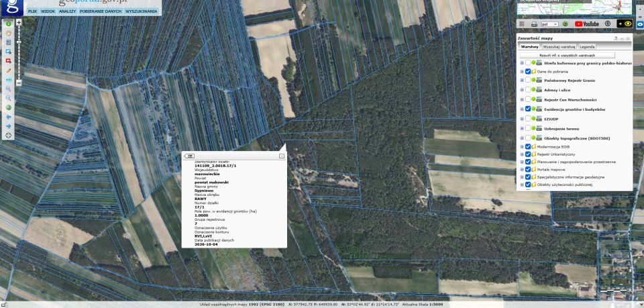The height and width of the screenshot is (308, 644).
Task: Uncheck Ewidencja gruntów i budynków checkbox
Action: pyautogui.click(x=528, y=109)
